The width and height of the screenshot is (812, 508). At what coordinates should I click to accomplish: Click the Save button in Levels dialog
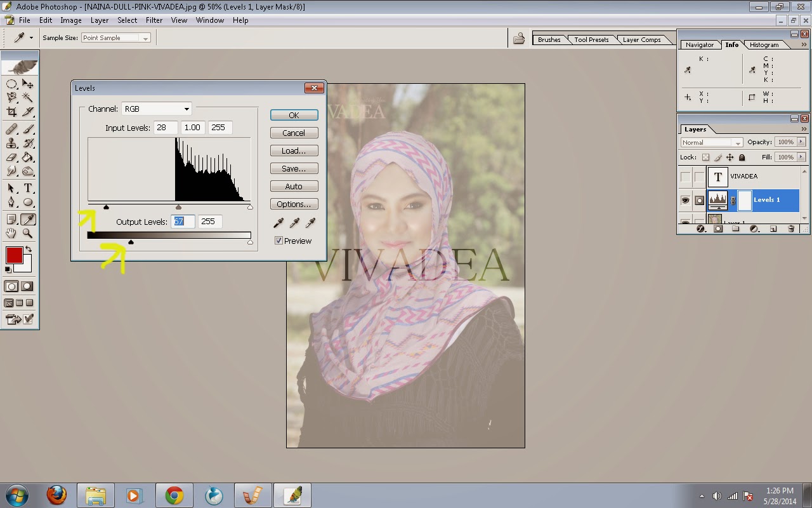point(294,168)
